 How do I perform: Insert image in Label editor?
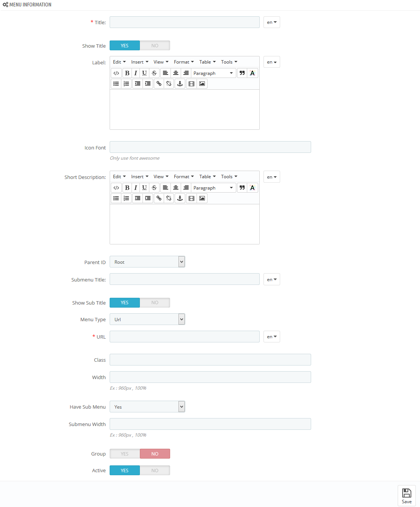point(202,84)
